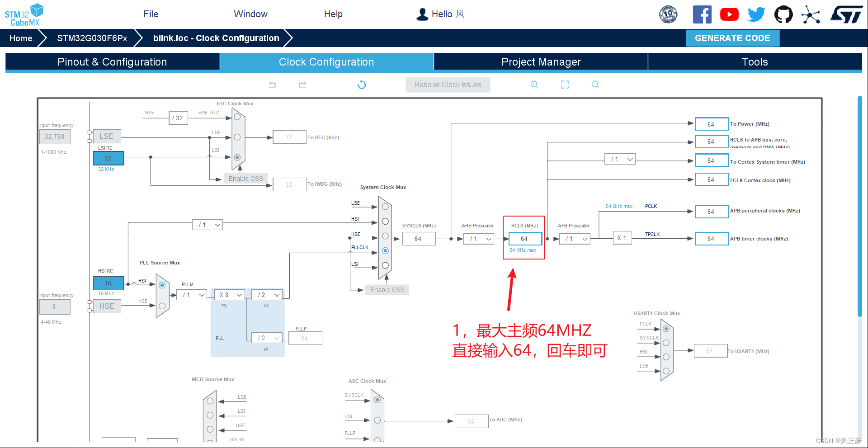Click the GENERATE CODE button
This screenshot has height=448, width=868.
[732, 38]
